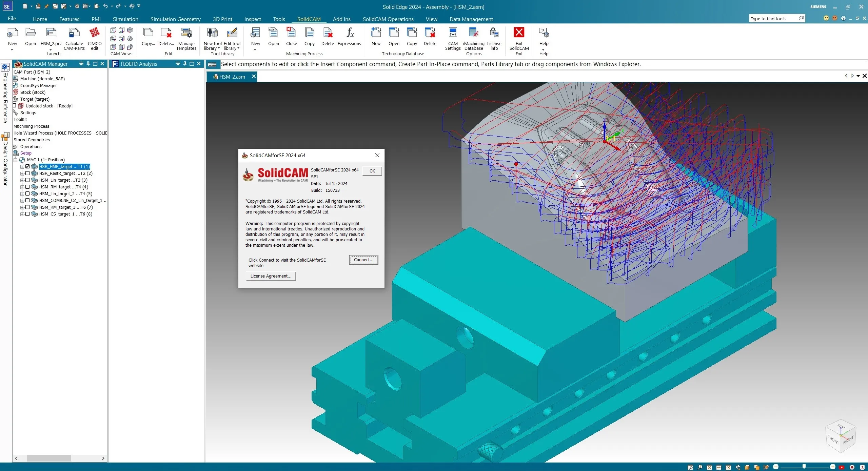
Task: Check the HSM_RM_target_1 T6 (7) checkbox
Action: click(x=28, y=207)
